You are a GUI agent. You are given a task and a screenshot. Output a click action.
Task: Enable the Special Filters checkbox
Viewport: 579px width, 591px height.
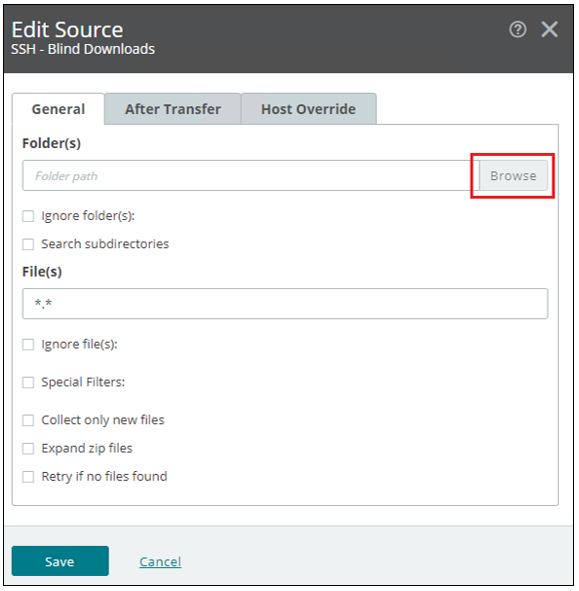tap(28, 382)
